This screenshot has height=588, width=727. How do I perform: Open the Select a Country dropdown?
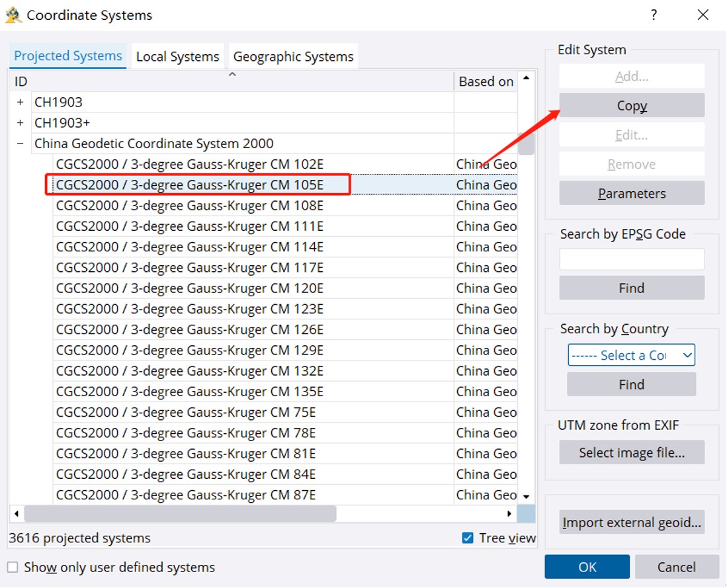pyautogui.click(x=631, y=355)
